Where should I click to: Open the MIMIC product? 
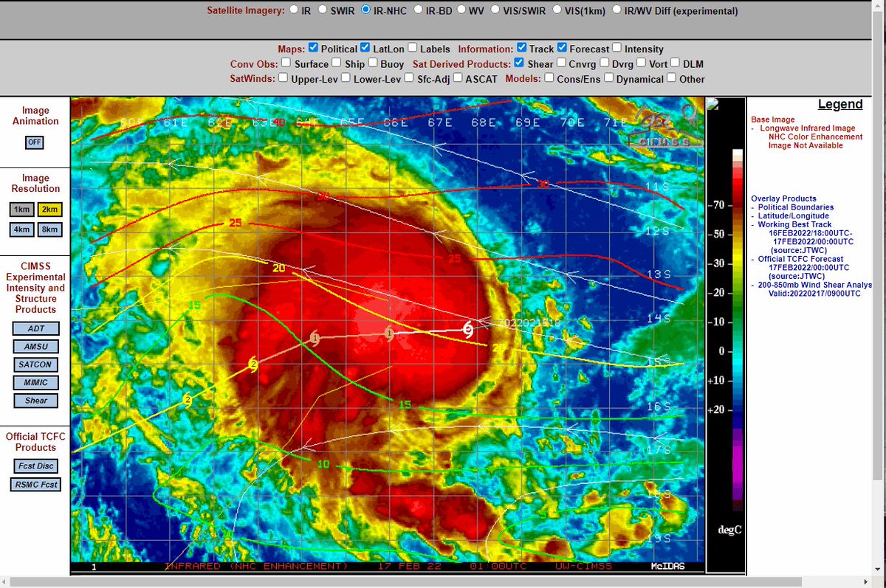coord(35,383)
